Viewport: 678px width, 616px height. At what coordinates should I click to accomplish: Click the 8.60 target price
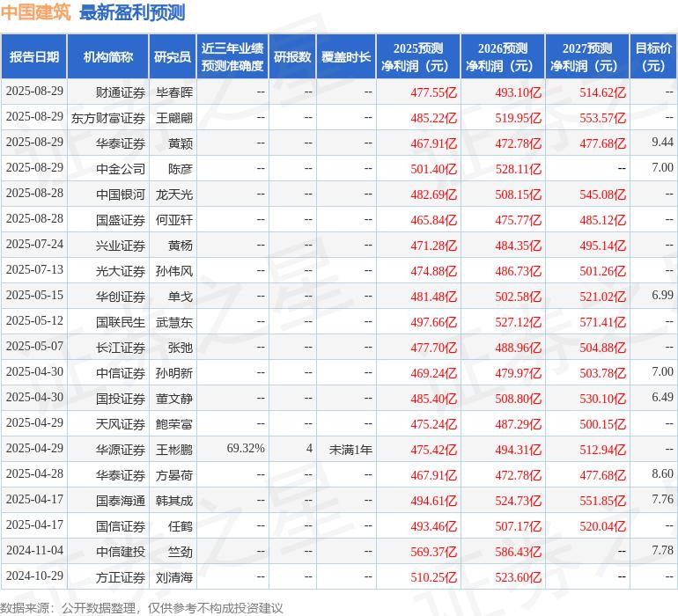tap(662, 473)
